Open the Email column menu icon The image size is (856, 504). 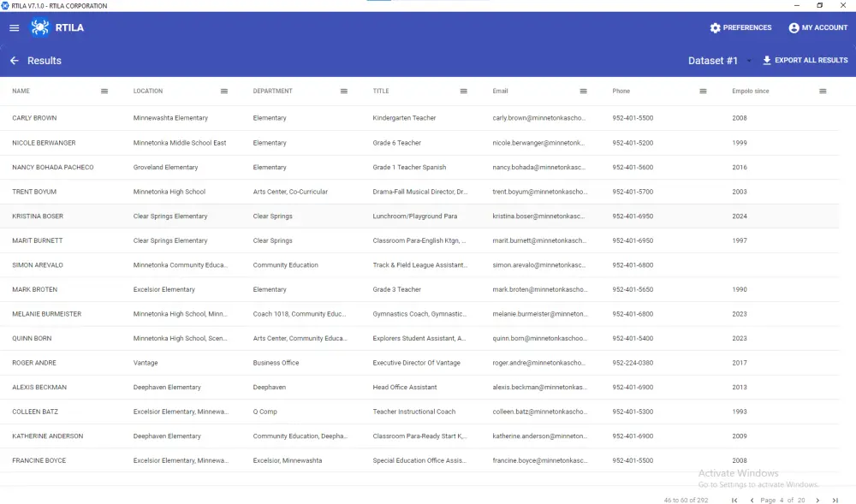click(583, 91)
